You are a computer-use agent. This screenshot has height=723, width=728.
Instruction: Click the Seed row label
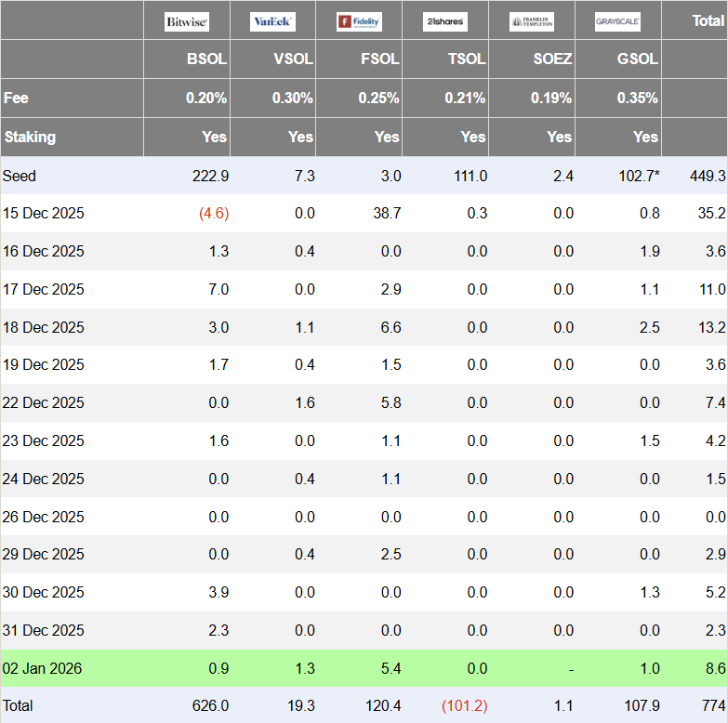(19, 176)
